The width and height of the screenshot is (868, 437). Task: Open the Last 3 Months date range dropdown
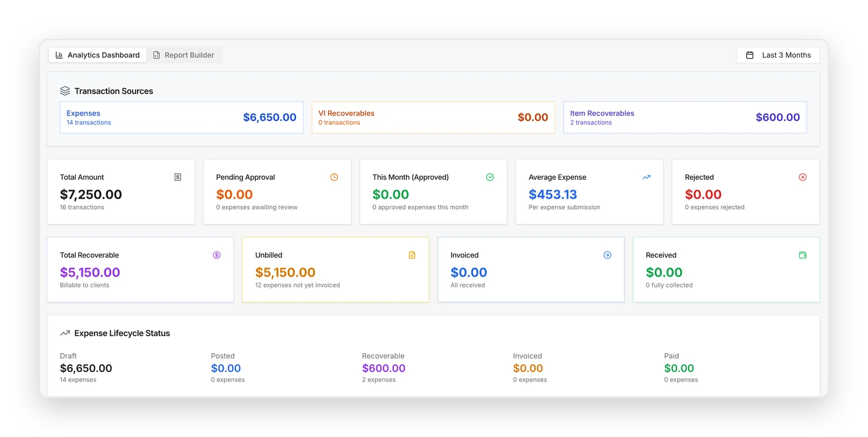pos(778,55)
